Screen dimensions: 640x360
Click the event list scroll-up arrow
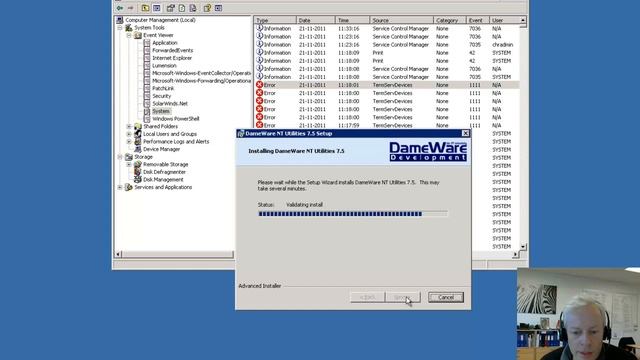click(x=523, y=20)
